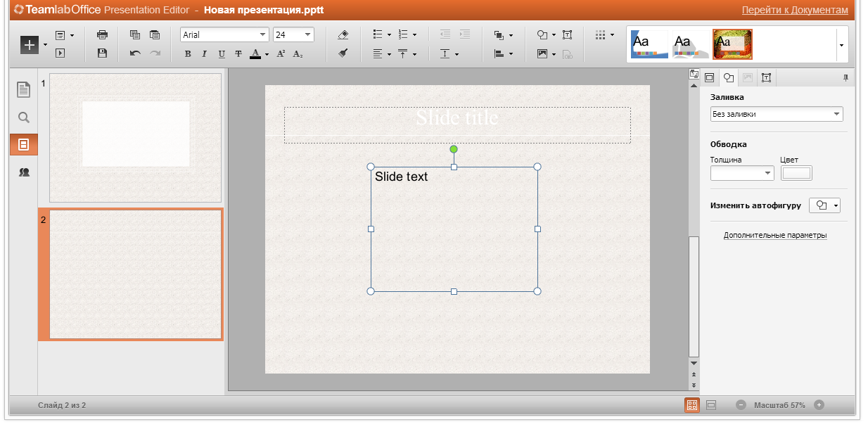Click the copy style paintbrush icon
This screenshot has width=868, height=427.
click(343, 53)
